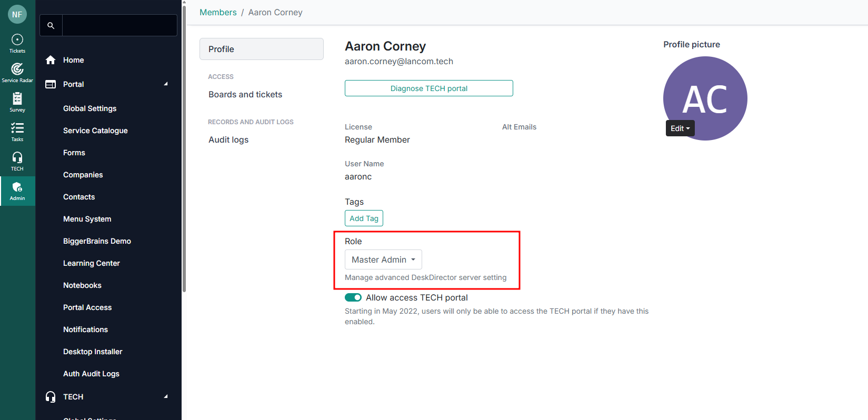Collapse the TECH menu section arrow
This screenshot has height=420, width=868.
166,397
